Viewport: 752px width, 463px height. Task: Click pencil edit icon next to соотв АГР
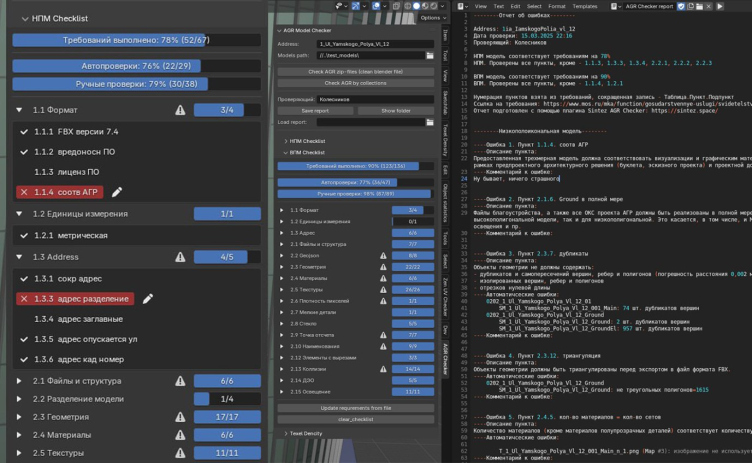pos(117,191)
